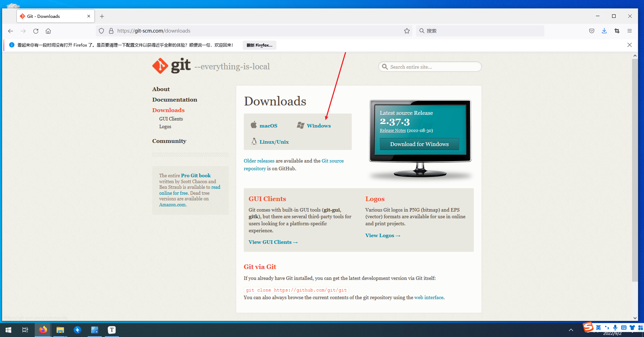Click the Firefox taskbar icon

tap(43, 330)
